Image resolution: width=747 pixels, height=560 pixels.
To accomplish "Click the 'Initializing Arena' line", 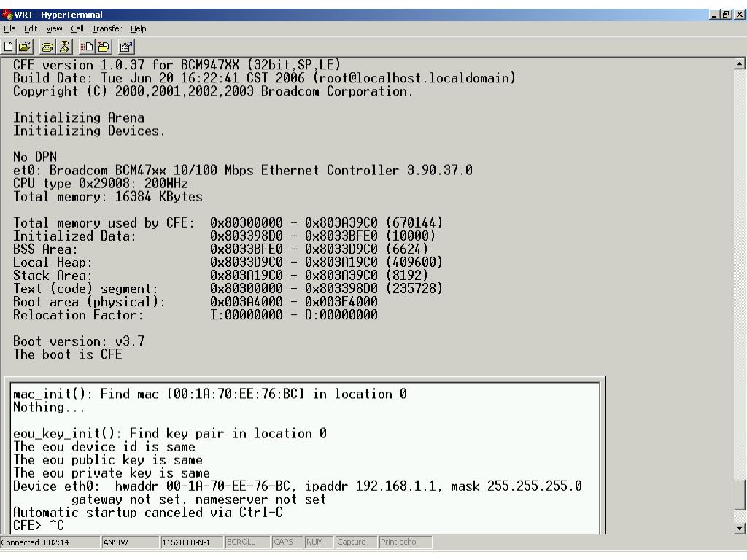I will [x=78, y=117].
